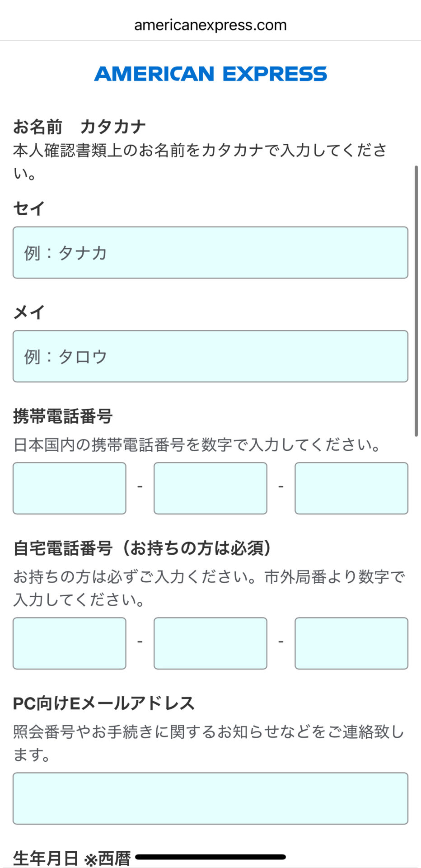421x868 pixels.
Task: Select last box of 自宅電話番号
Action: (x=351, y=643)
